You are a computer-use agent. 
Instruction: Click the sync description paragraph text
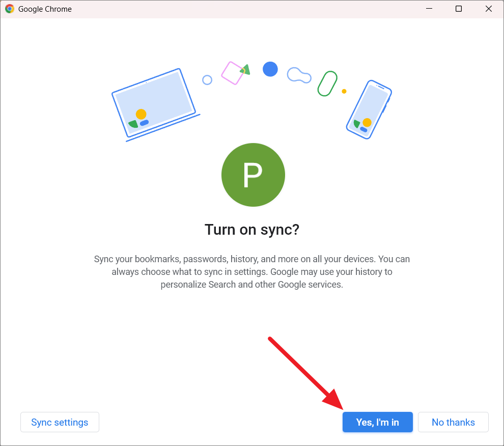pos(252,272)
